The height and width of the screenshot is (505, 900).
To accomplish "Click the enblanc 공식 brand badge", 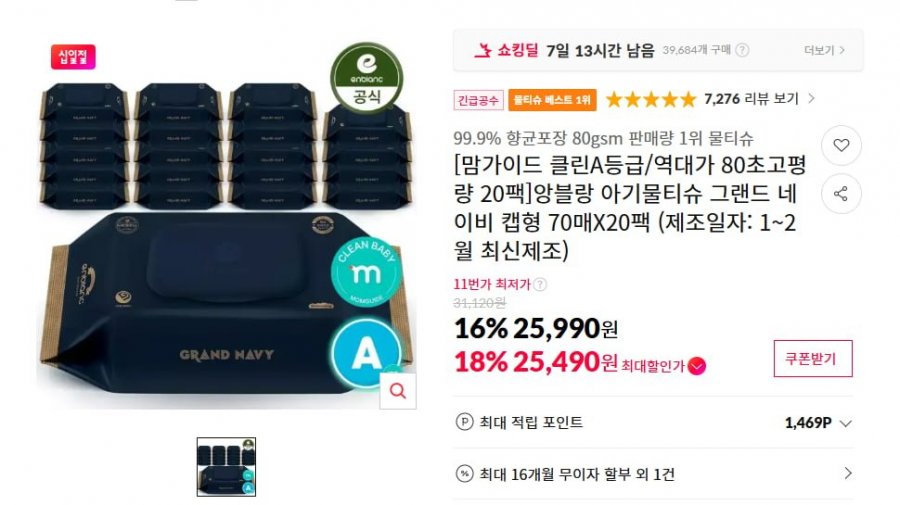I will click(x=366, y=77).
